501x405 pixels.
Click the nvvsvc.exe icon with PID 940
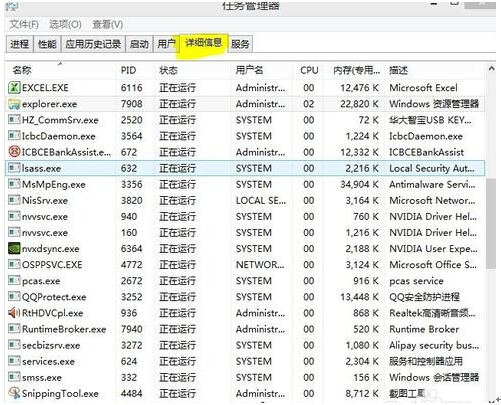(x=14, y=216)
